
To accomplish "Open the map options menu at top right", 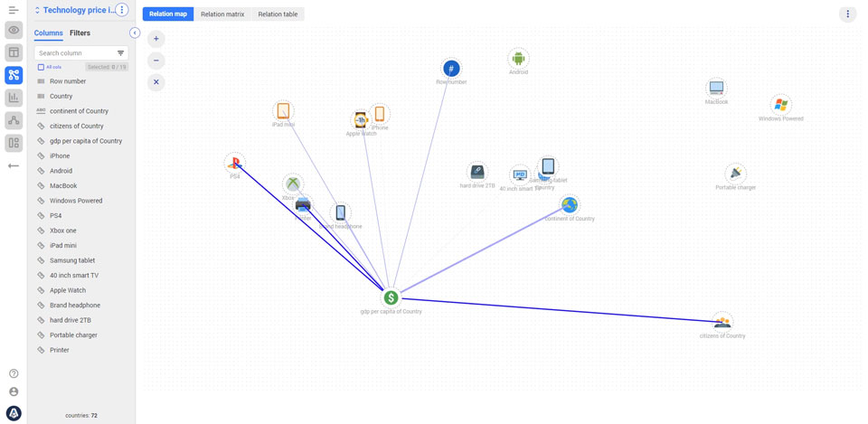I will click(847, 14).
